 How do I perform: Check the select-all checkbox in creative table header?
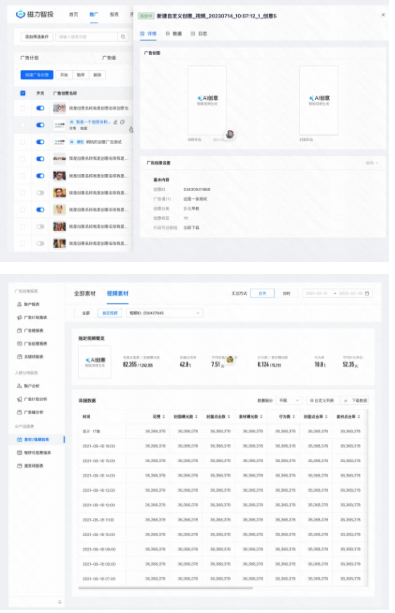coord(23,93)
